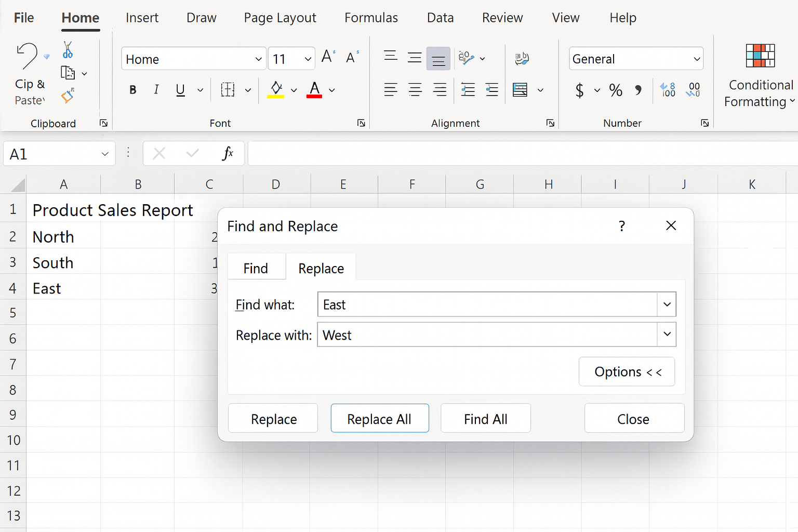The width and height of the screenshot is (798, 532).
Task: Click the dialog help question mark
Action: pyautogui.click(x=622, y=226)
